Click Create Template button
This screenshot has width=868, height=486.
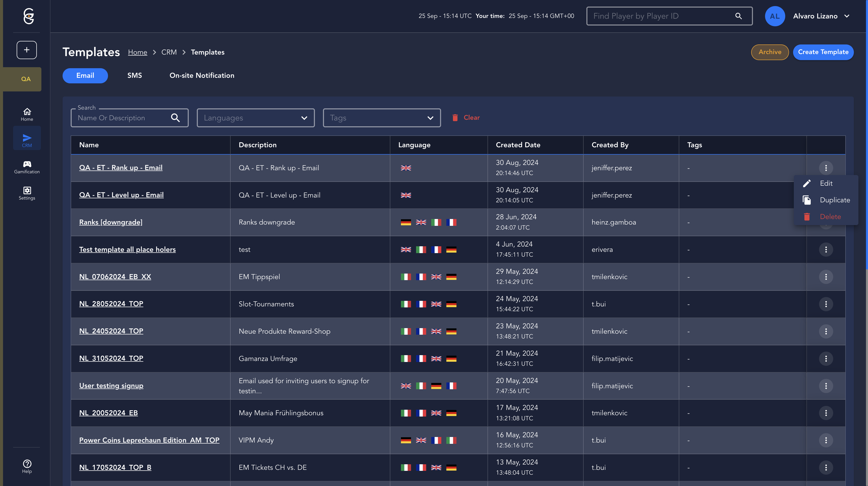(x=823, y=52)
